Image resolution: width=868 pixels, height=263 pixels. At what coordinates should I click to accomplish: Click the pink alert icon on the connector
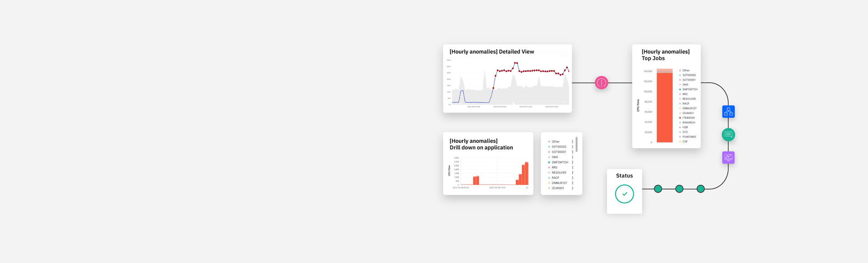601,83
